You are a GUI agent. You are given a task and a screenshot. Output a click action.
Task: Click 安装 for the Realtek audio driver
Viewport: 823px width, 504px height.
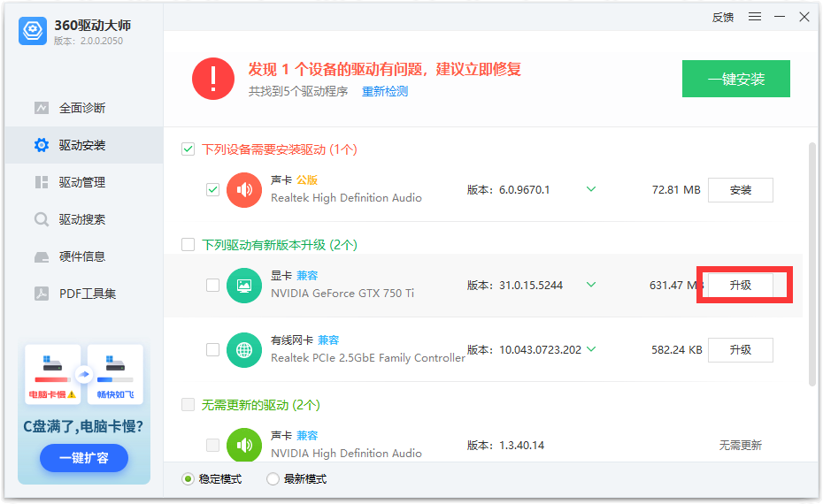tap(741, 190)
